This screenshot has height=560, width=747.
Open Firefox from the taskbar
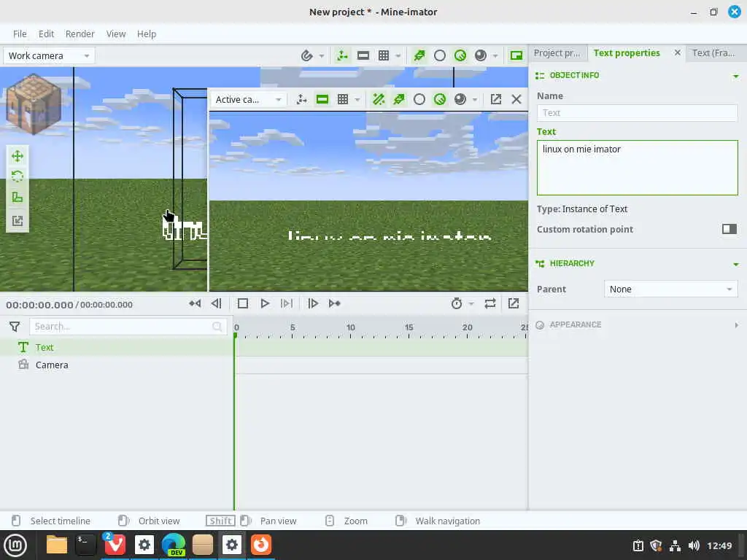[x=260, y=545]
